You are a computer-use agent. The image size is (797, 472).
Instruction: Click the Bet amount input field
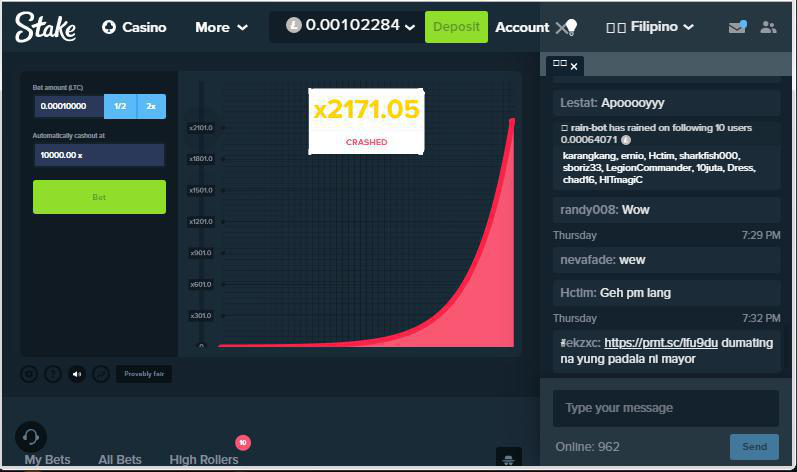click(69, 106)
